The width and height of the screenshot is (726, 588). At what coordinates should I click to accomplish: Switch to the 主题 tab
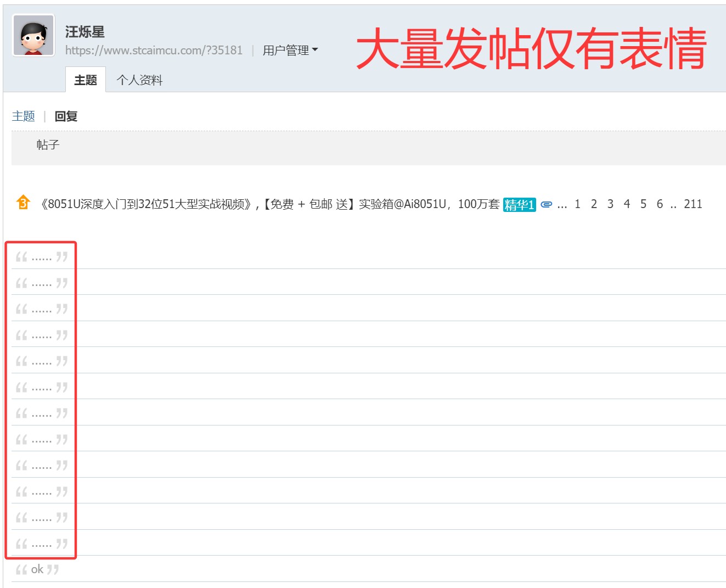tap(85, 80)
